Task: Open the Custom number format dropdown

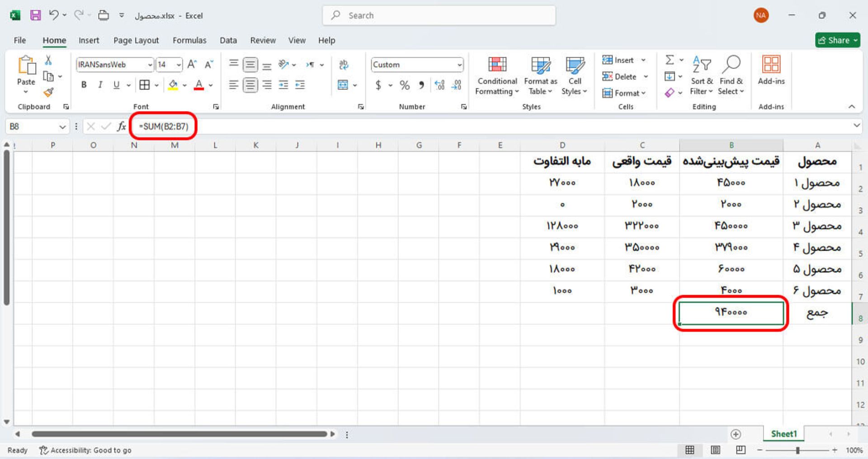Action: click(x=459, y=65)
